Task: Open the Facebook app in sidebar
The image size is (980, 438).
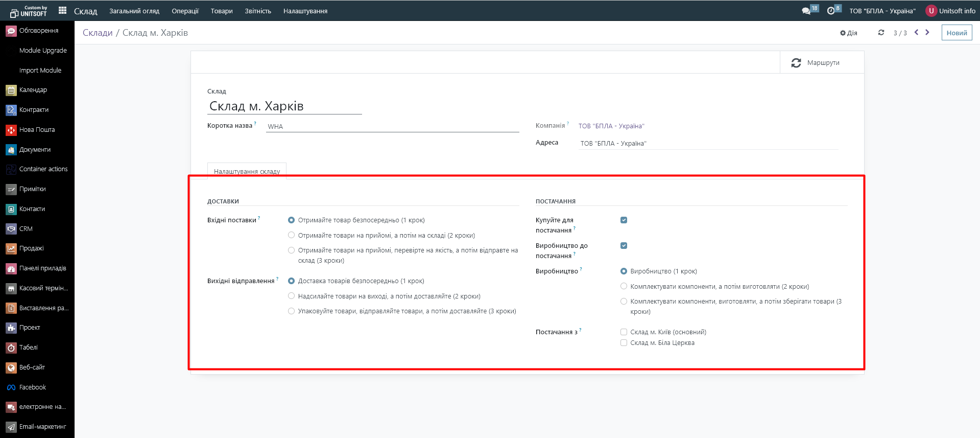Action: [32, 387]
